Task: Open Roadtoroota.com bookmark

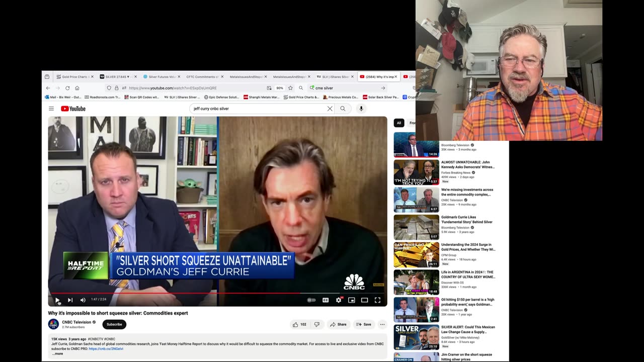Action: 103,97
